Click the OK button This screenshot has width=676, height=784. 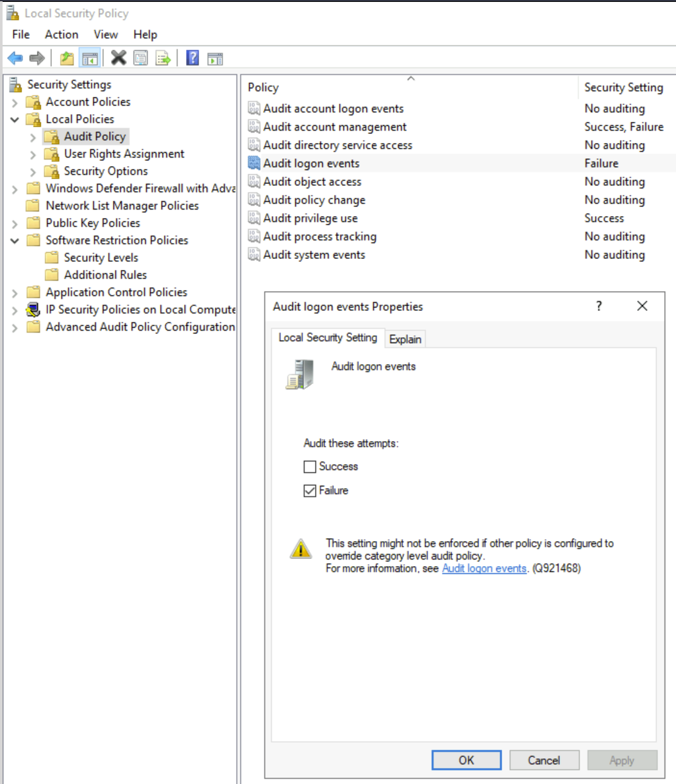466,760
